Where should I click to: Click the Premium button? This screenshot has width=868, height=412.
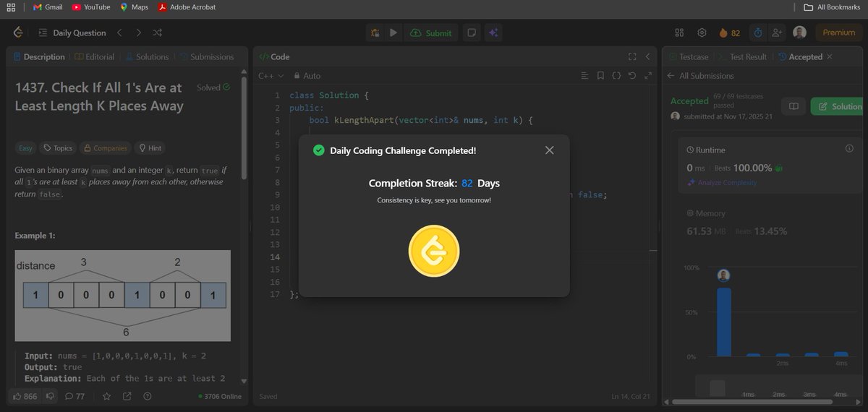point(839,33)
